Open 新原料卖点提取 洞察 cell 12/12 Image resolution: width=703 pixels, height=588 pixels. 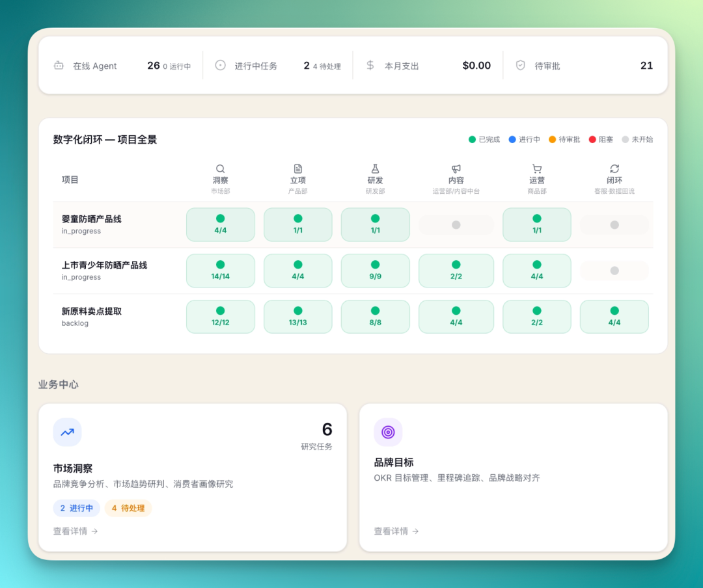[221, 317]
